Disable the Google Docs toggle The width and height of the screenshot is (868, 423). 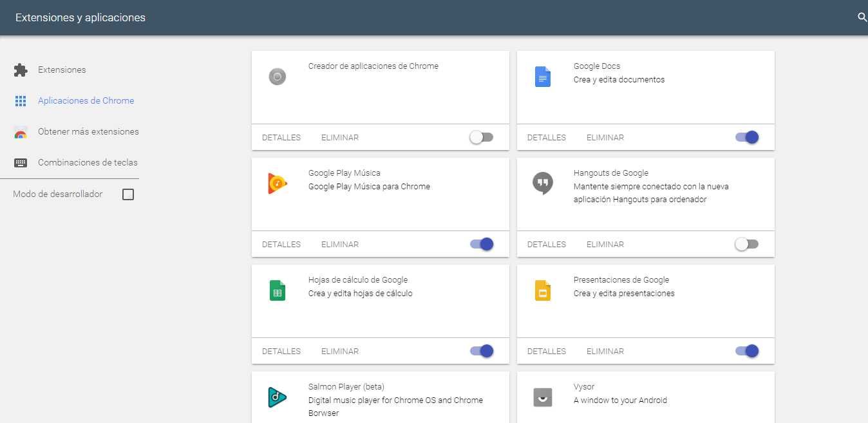[x=747, y=137]
